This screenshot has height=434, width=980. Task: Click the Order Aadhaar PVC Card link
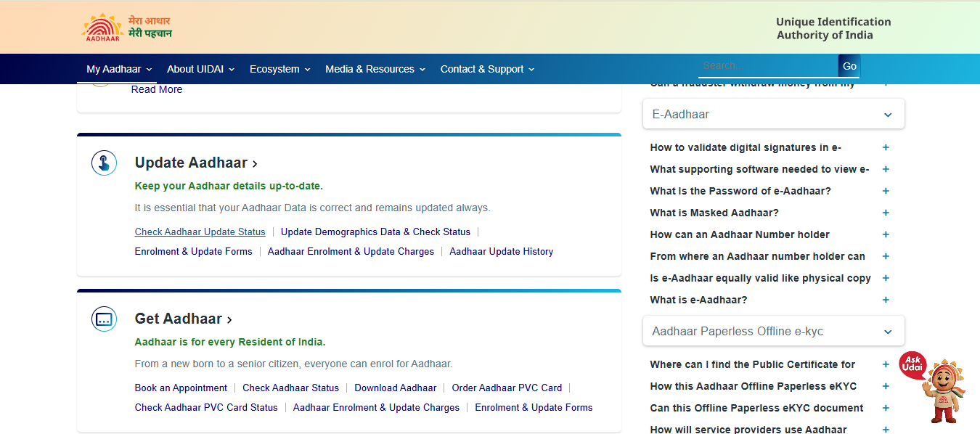coord(507,388)
